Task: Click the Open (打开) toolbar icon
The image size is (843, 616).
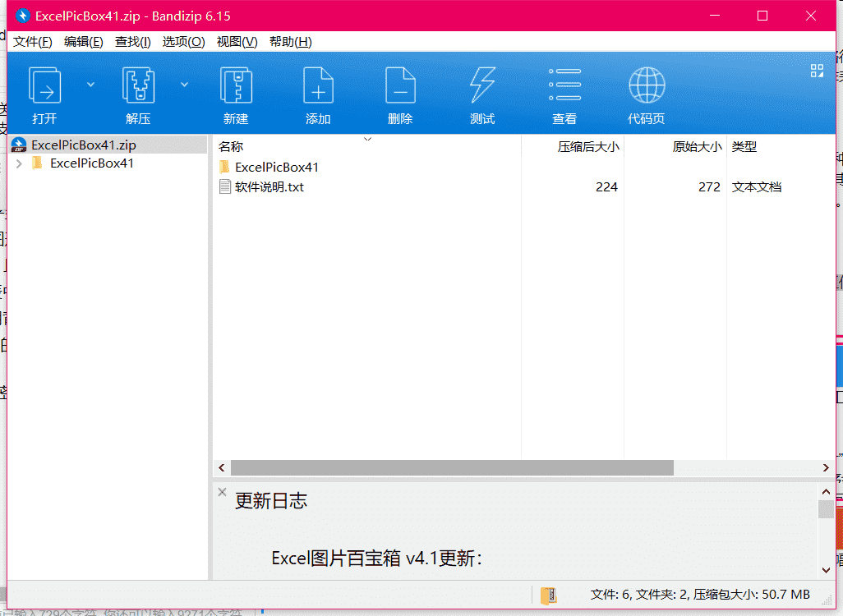Action: pos(44,85)
